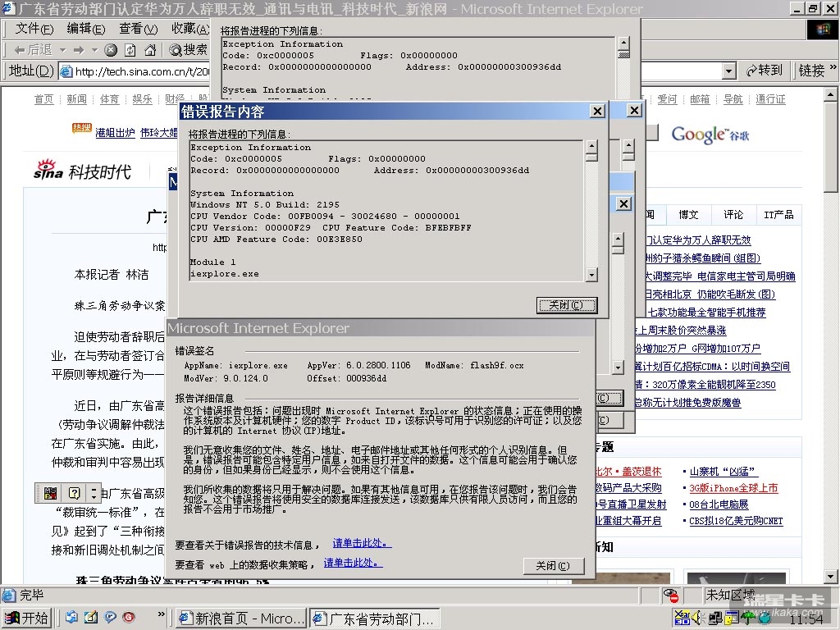Click iexplore.exe module line in report
840x630 pixels.
click(225, 274)
